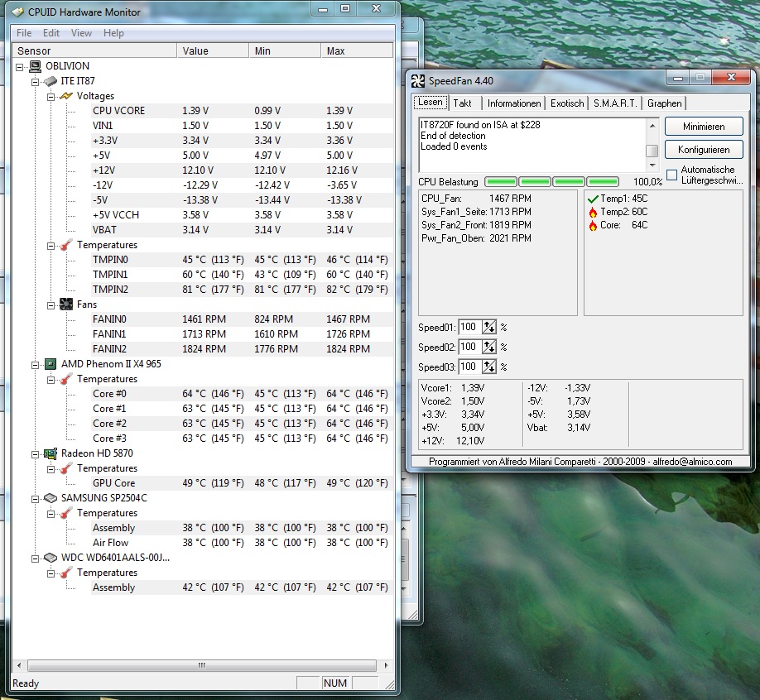This screenshot has width=760, height=700.
Task: Click the SpeedFan fan icon in the title bar
Action: [x=418, y=81]
